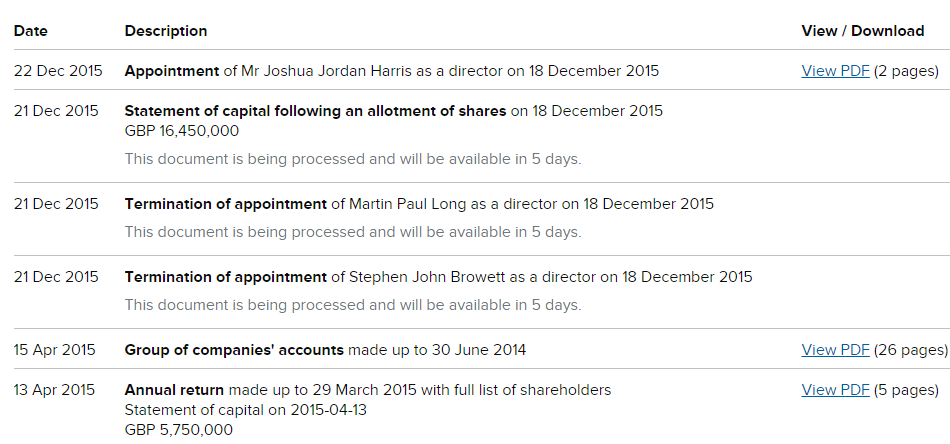Open the PDF for Joshua Jordan Harris appointment
The height and width of the screenshot is (444, 950).
tap(835, 71)
